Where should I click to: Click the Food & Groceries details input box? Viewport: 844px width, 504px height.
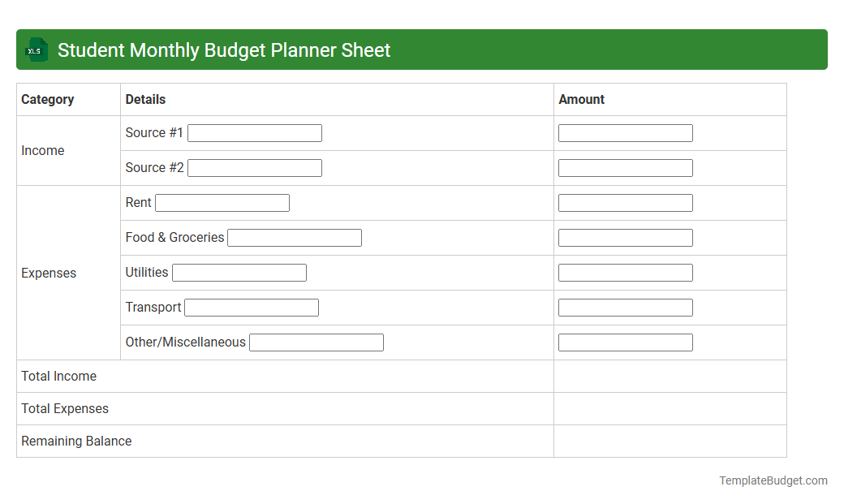tap(294, 237)
